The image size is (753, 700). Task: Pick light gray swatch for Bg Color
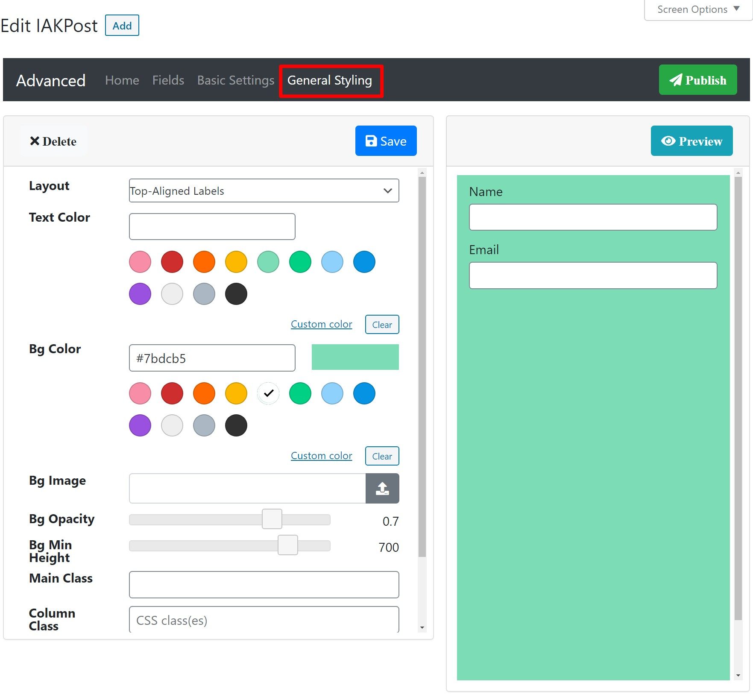(172, 425)
